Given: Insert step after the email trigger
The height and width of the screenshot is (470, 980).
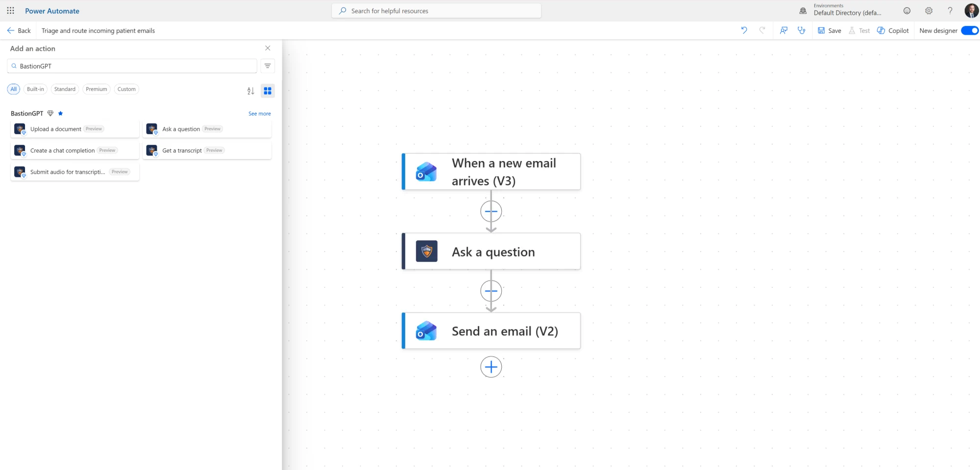Looking at the screenshot, I should click(x=491, y=211).
